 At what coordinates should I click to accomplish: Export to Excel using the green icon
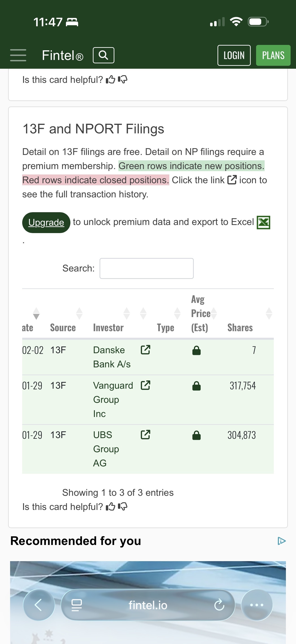point(263,222)
